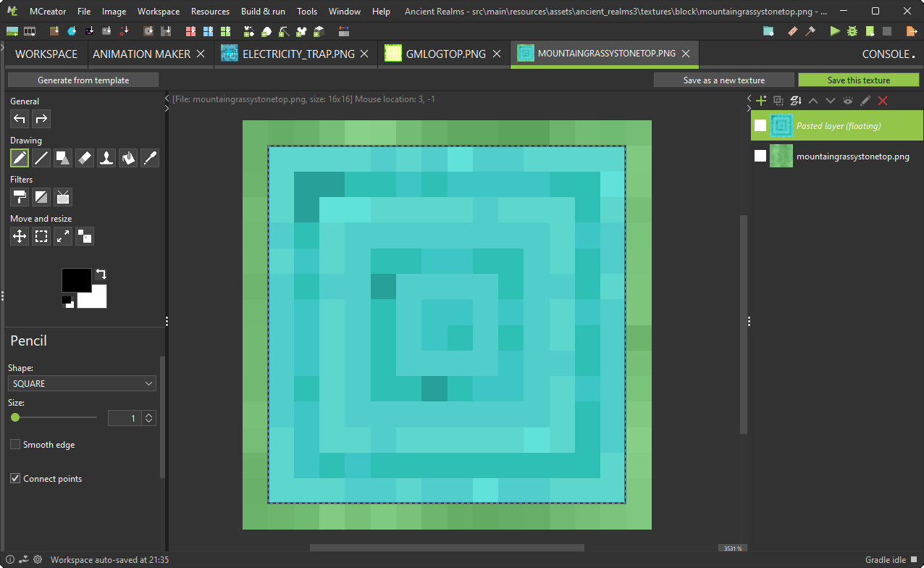Open the Tools menu
The image size is (924, 568).
pos(307,12)
